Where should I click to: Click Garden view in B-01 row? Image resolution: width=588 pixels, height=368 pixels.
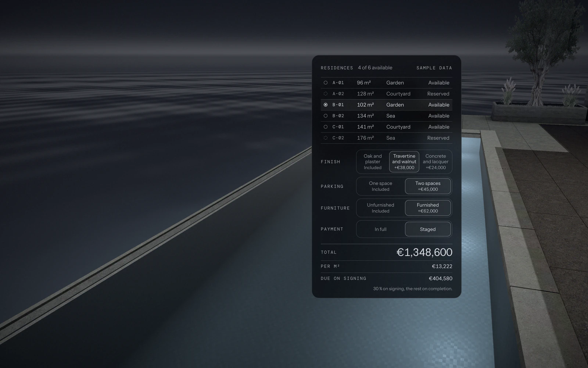point(395,105)
